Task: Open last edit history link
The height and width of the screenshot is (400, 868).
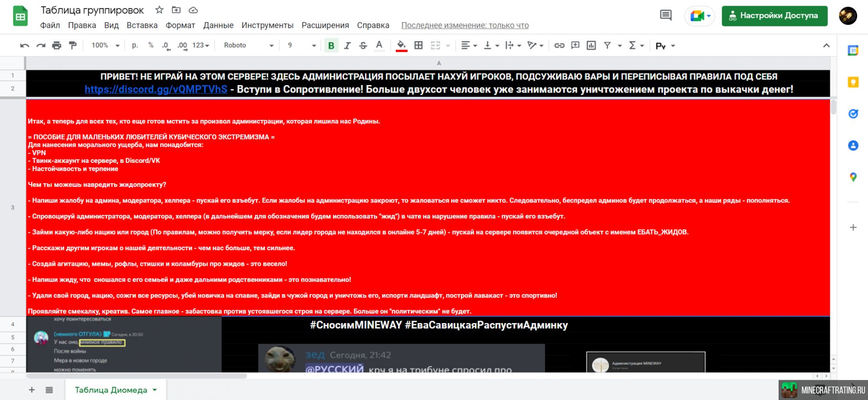Action: 465,25
